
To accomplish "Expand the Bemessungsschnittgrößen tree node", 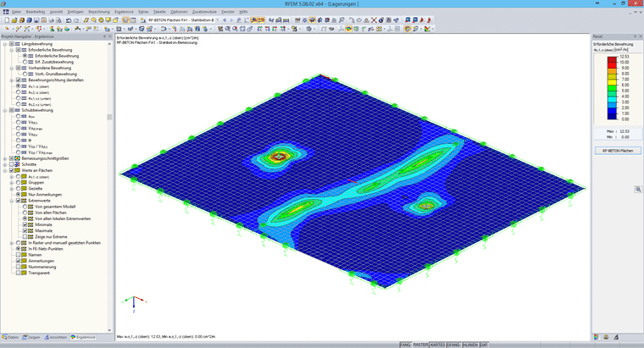I will (x=5, y=158).
